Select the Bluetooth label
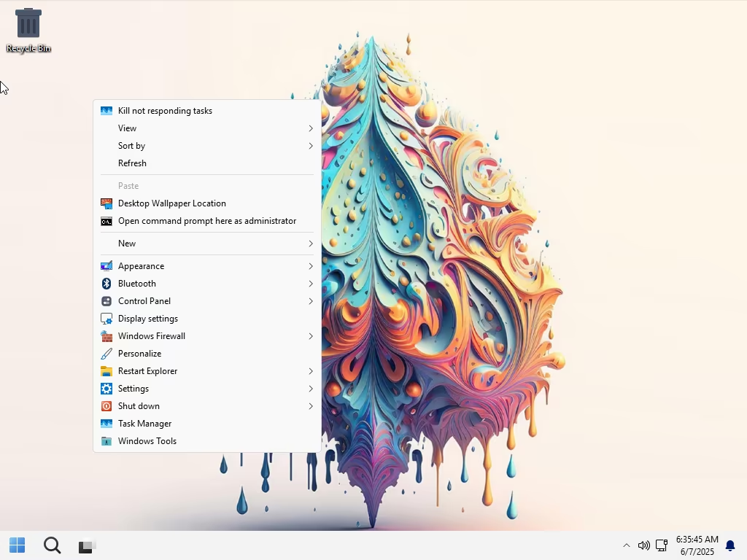This screenshot has width=747, height=560. pos(136,284)
